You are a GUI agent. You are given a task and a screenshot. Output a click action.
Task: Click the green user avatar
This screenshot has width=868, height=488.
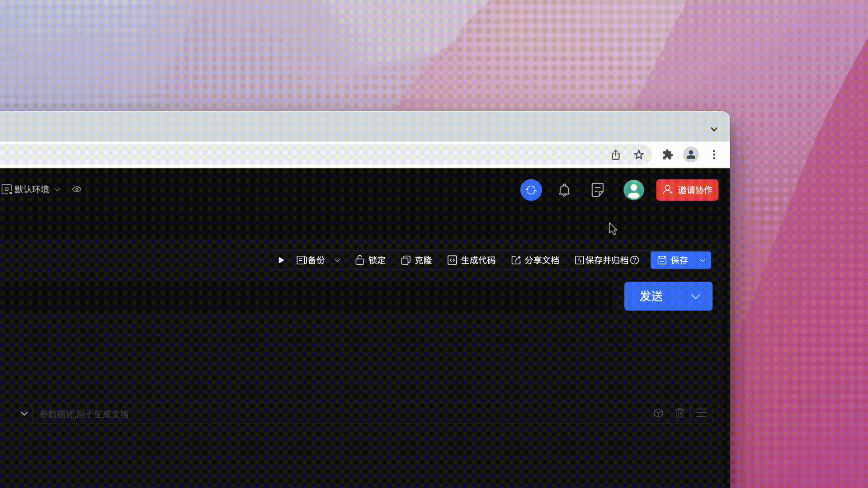(633, 190)
